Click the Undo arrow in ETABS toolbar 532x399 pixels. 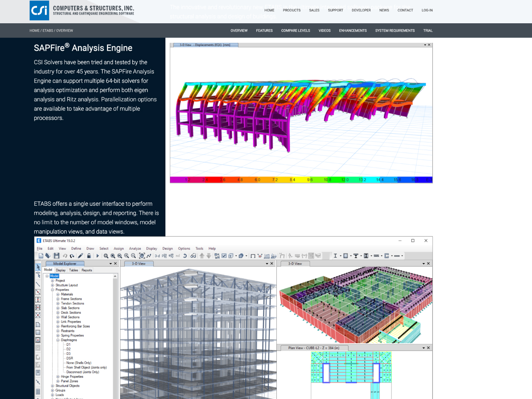tap(65, 256)
